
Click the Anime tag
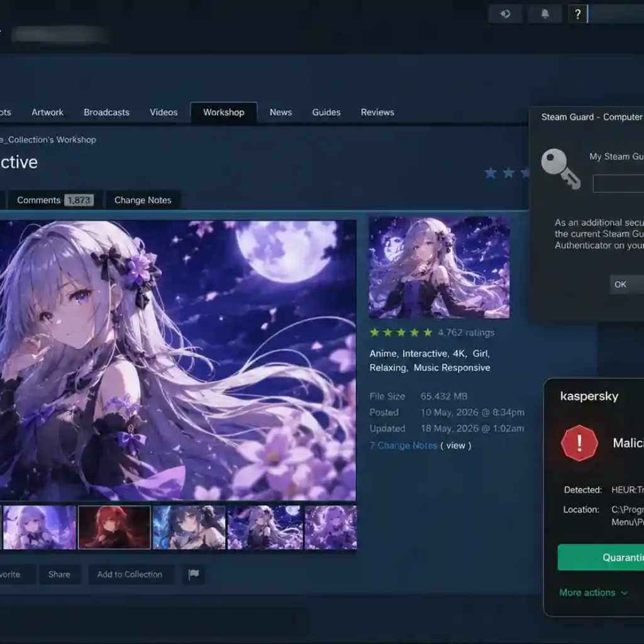383,353
